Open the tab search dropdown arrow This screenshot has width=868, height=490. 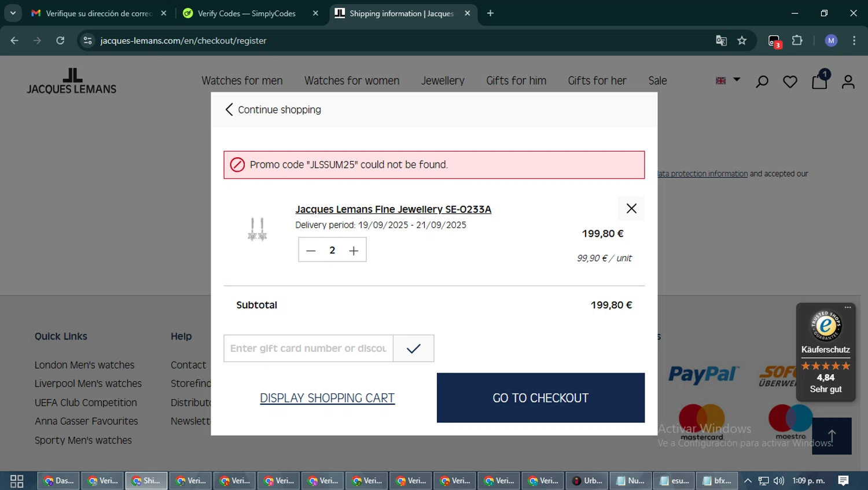point(13,13)
